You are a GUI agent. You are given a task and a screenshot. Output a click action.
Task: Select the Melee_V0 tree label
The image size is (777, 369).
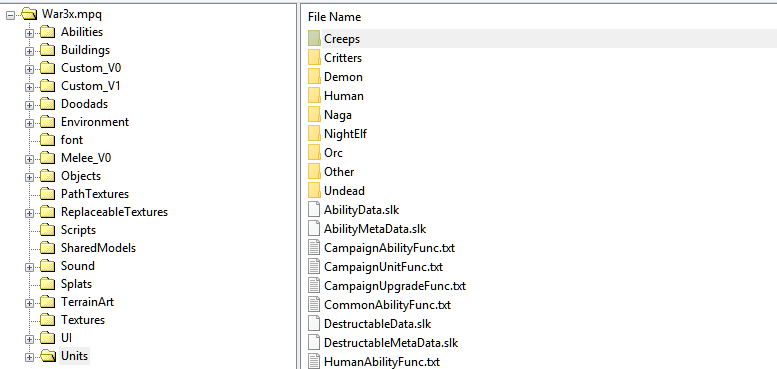(86, 158)
